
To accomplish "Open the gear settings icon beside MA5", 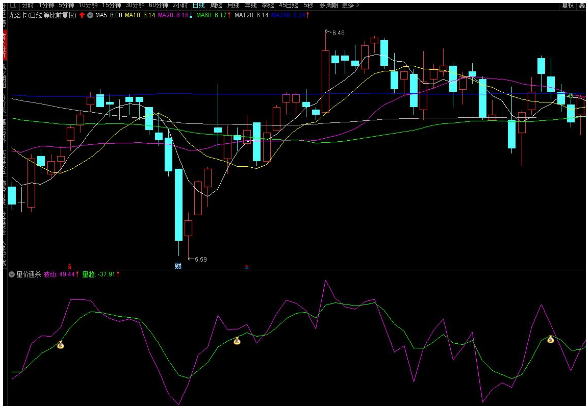I will click(90, 15).
